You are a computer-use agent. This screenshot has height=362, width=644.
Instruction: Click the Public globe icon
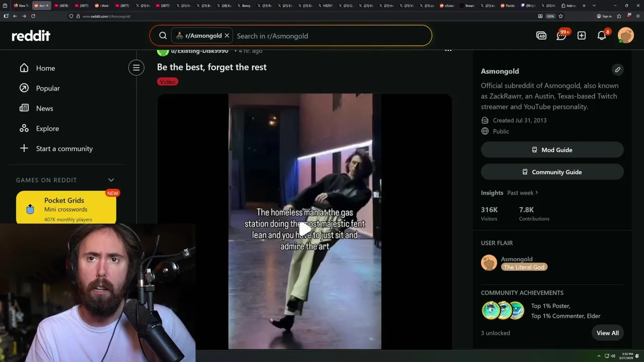click(485, 131)
